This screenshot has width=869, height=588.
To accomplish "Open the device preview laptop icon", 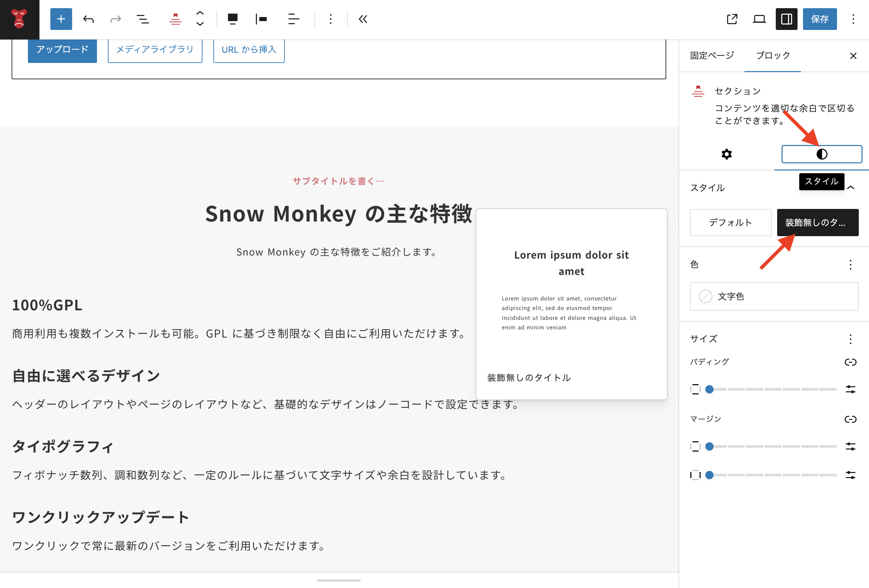I will (x=759, y=19).
